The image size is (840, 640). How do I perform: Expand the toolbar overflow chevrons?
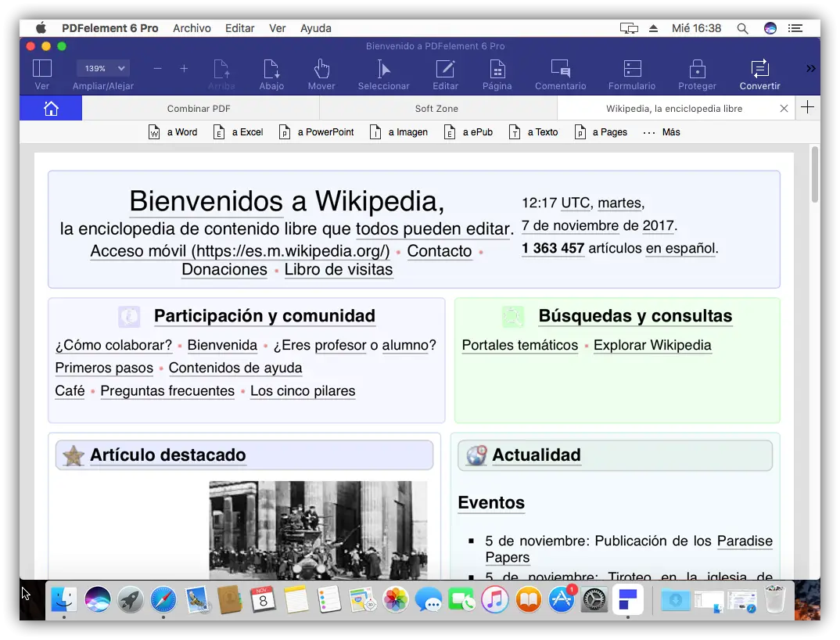pyautogui.click(x=810, y=69)
